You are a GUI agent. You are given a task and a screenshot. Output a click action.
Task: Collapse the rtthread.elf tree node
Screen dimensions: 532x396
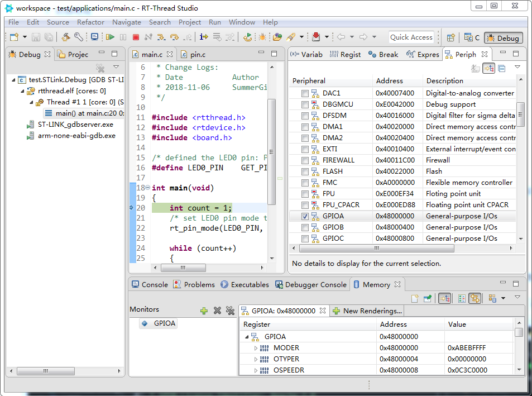(x=22, y=91)
